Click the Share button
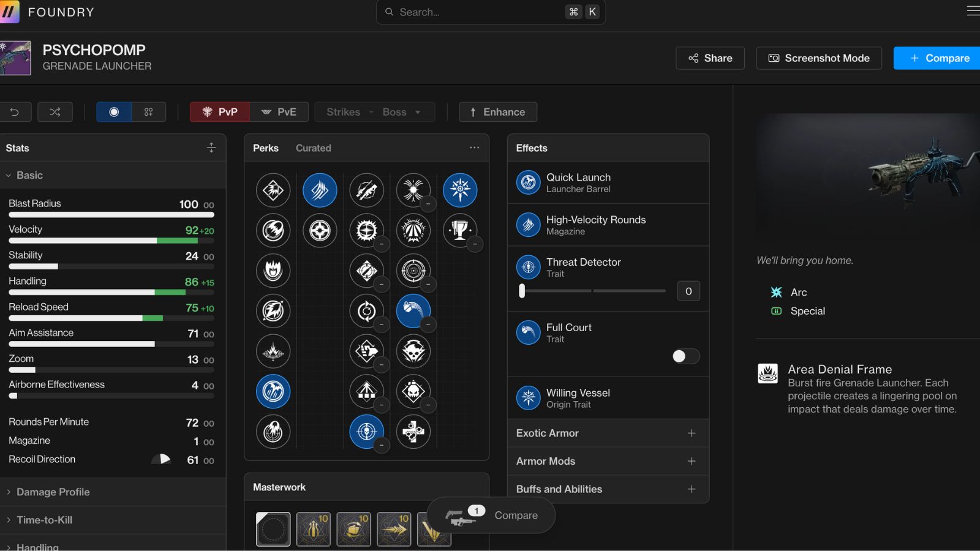 click(x=710, y=58)
